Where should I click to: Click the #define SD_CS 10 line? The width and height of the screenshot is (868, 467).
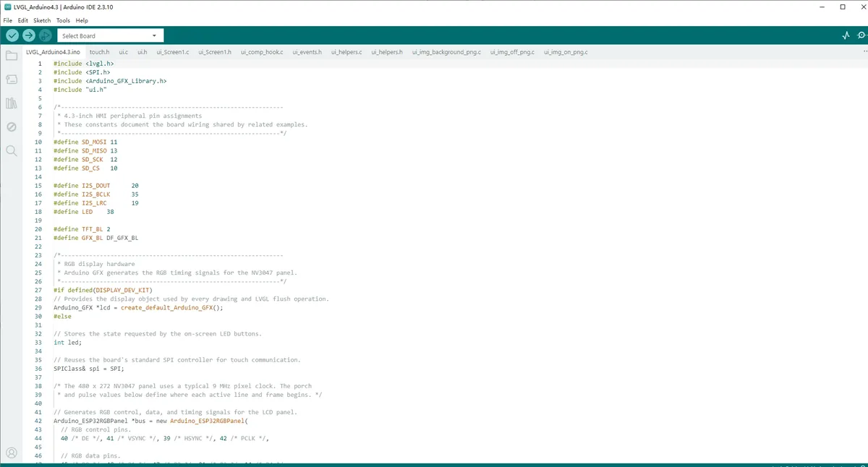[85, 168]
